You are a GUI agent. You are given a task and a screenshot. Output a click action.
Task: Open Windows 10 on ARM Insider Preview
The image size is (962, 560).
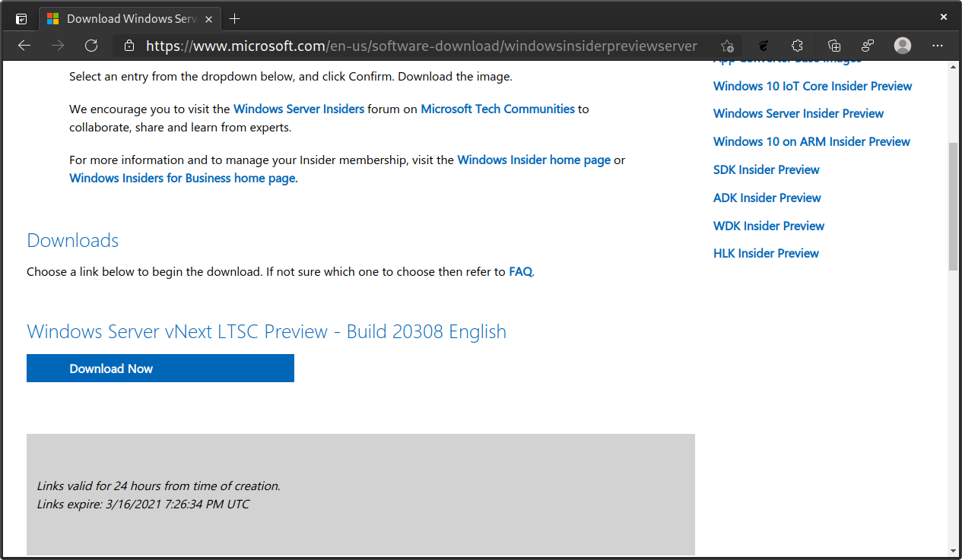coord(811,141)
